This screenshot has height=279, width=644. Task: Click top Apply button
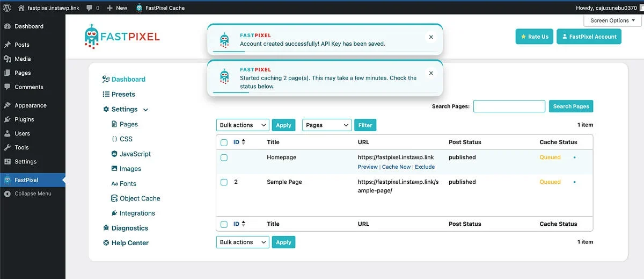[283, 125]
